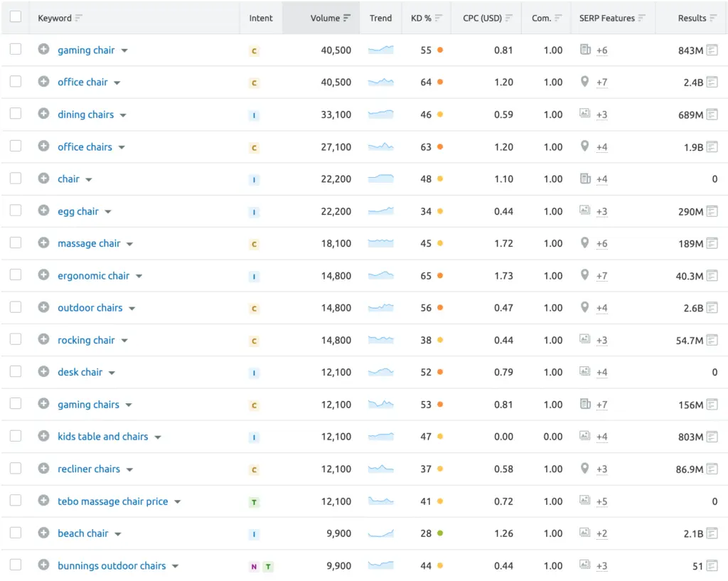Screen dimensions: 728x581
Task: Check the box for ergonomic chair row
Action: coord(16,275)
